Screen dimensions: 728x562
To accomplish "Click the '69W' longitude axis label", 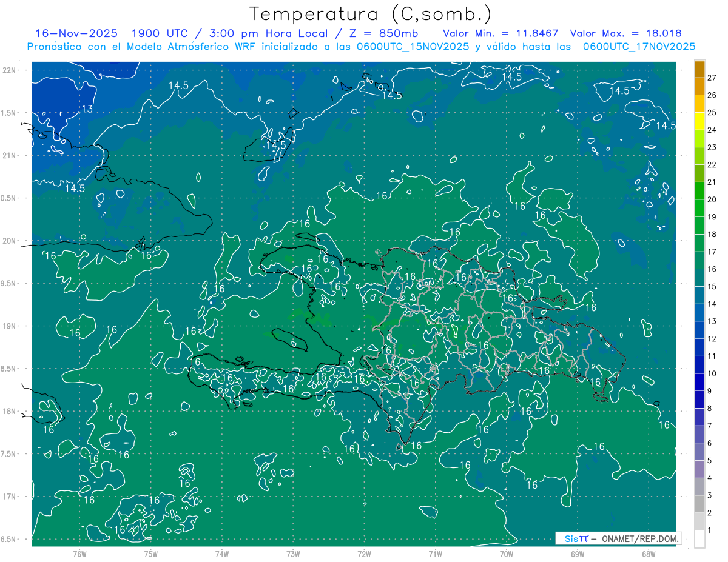I will click(x=578, y=554).
